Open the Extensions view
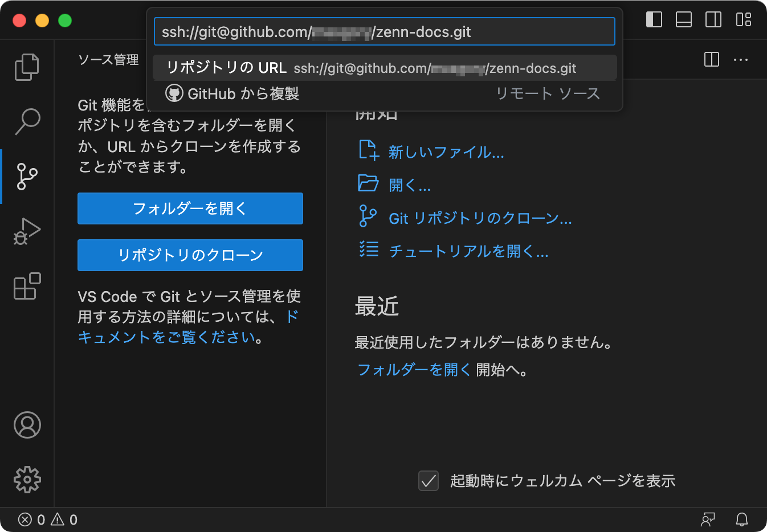The height and width of the screenshot is (532, 767). click(27, 286)
